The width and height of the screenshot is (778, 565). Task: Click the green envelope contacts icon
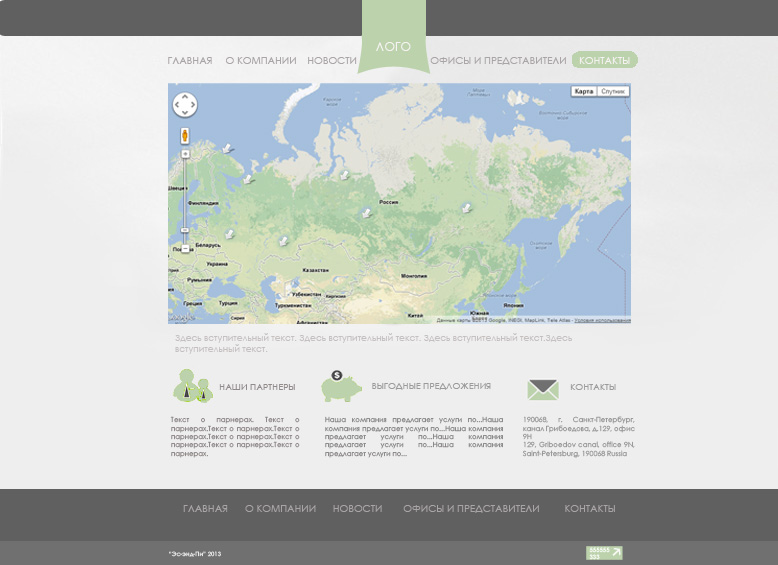click(543, 389)
